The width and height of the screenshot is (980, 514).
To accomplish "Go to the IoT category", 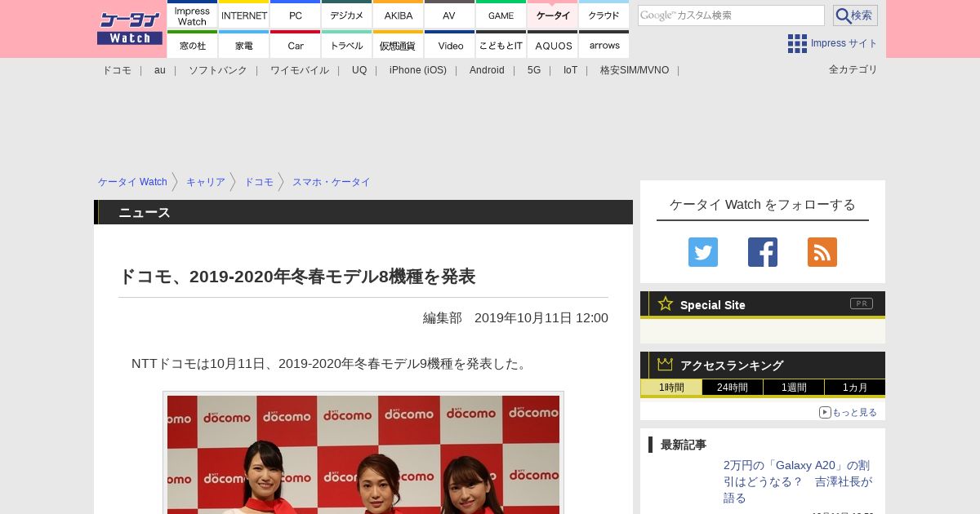I will 570,70.
